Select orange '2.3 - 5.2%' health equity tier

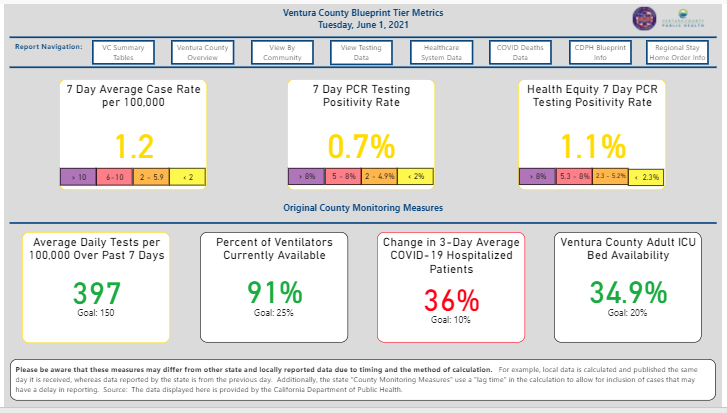click(x=610, y=176)
